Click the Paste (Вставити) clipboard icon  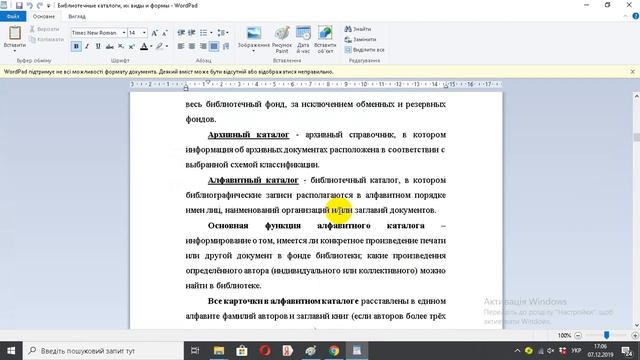(x=15, y=33)
